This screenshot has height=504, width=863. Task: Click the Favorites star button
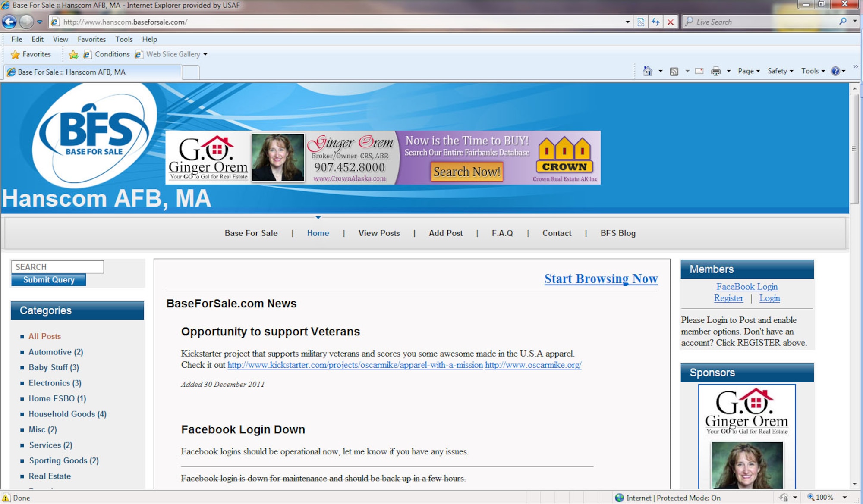coord(31,54)
